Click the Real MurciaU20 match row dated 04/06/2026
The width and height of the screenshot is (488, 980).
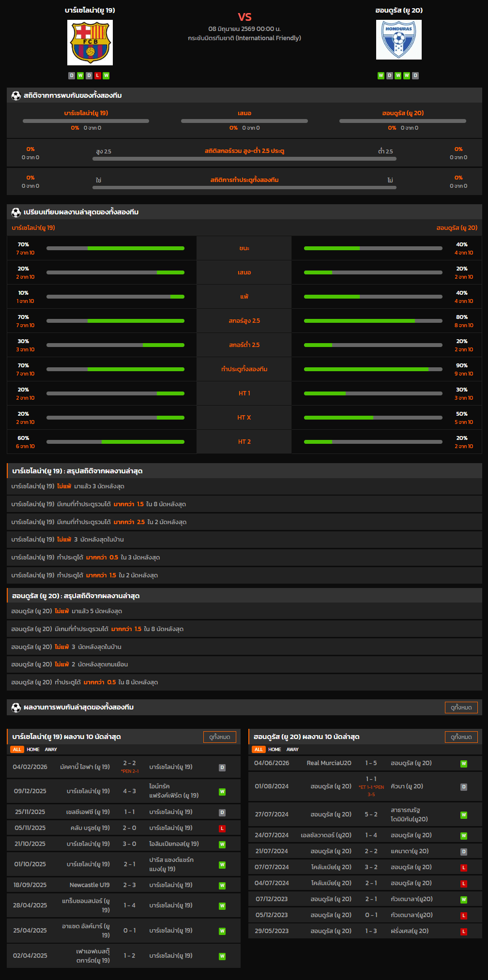click(x=365, y=763)
